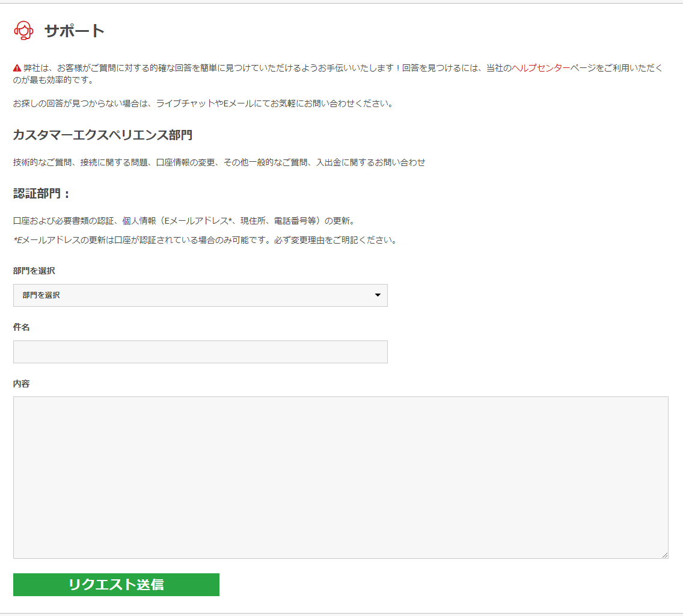
Task: Click the 部門を選択 label above the dropdown
Action: 34,271
